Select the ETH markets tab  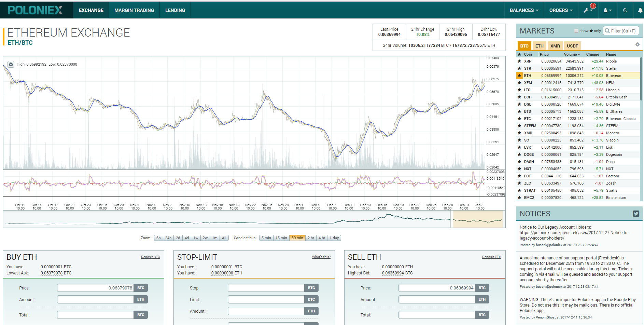click(x=540, y=46)
